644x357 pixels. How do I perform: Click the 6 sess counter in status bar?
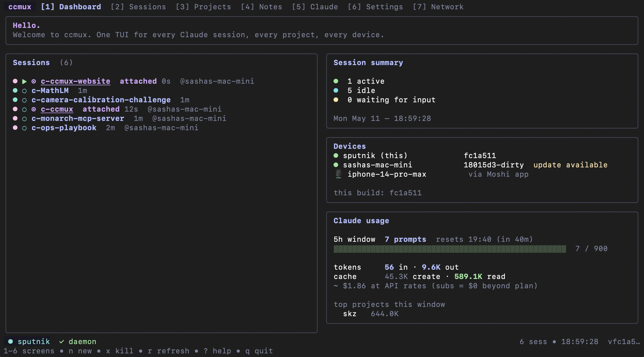(533, 342)
